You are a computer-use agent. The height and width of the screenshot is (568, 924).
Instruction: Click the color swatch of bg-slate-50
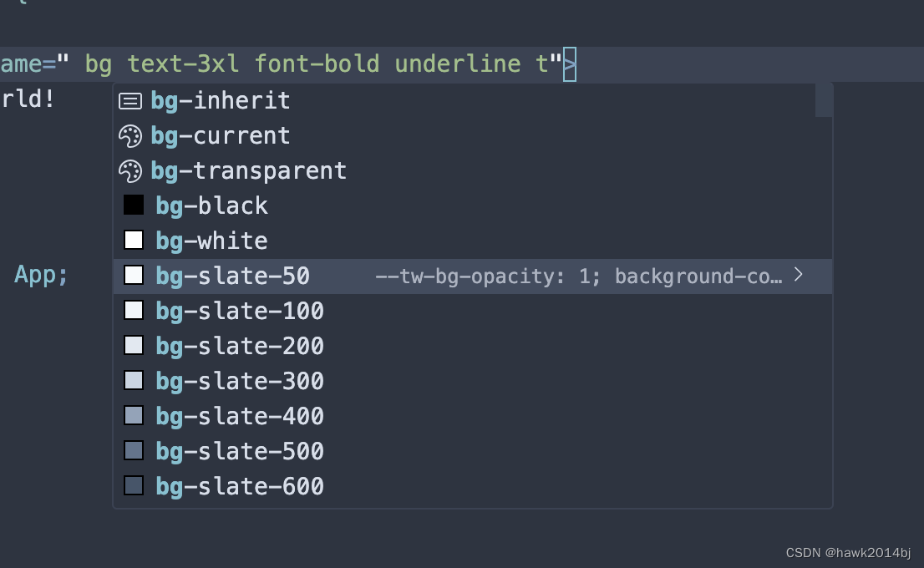134,275
